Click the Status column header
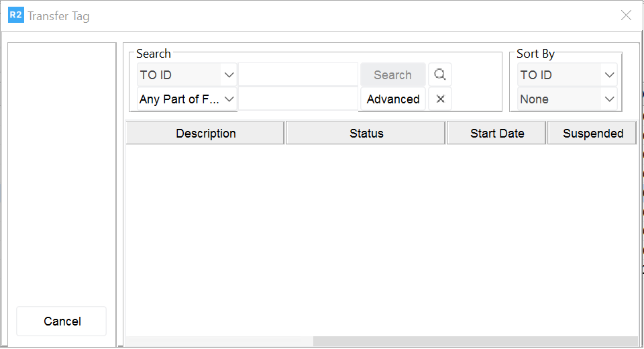 click(x=366, y=133)
